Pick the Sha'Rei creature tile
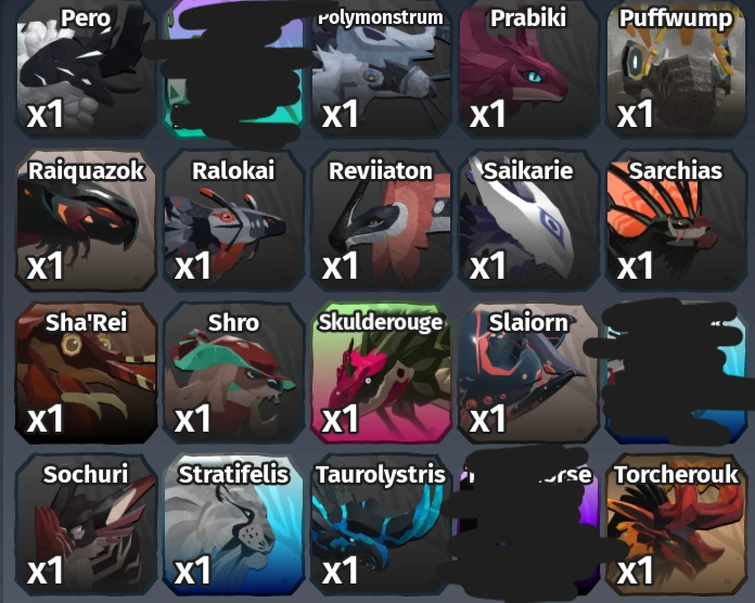The height and width of the screenshot is (603, 755). [86, 372]
